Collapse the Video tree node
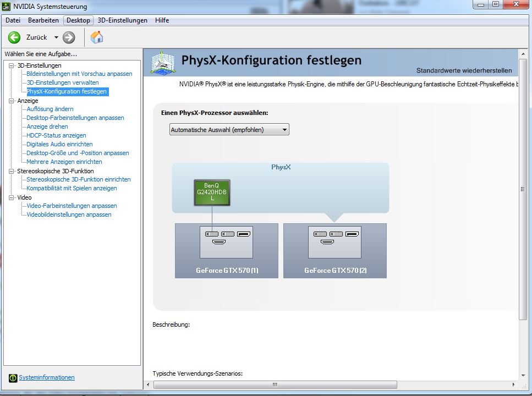Viewport: 532px width, 396px height. point(12,197)
